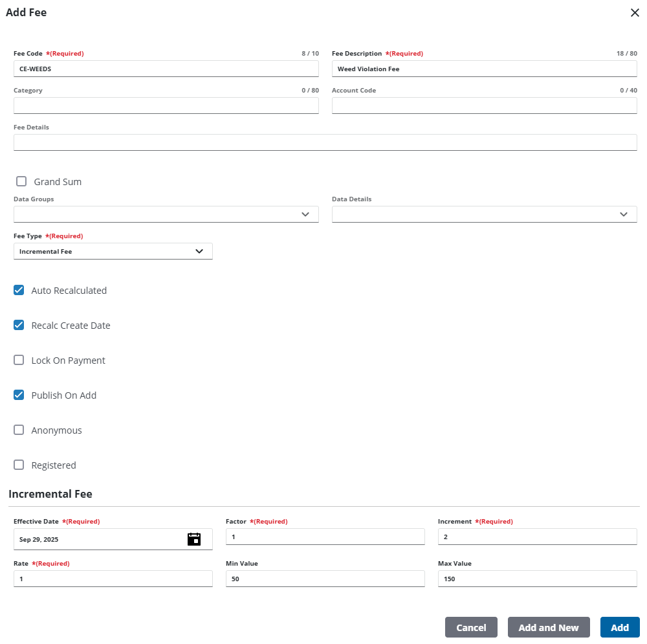Click into the Fee Description field
647x644 pixels.
click(484, 69)
